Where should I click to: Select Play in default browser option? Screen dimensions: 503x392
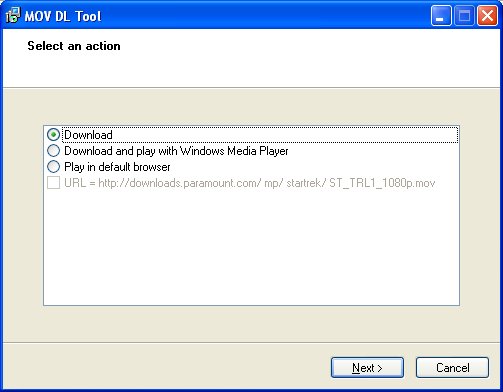53,166
